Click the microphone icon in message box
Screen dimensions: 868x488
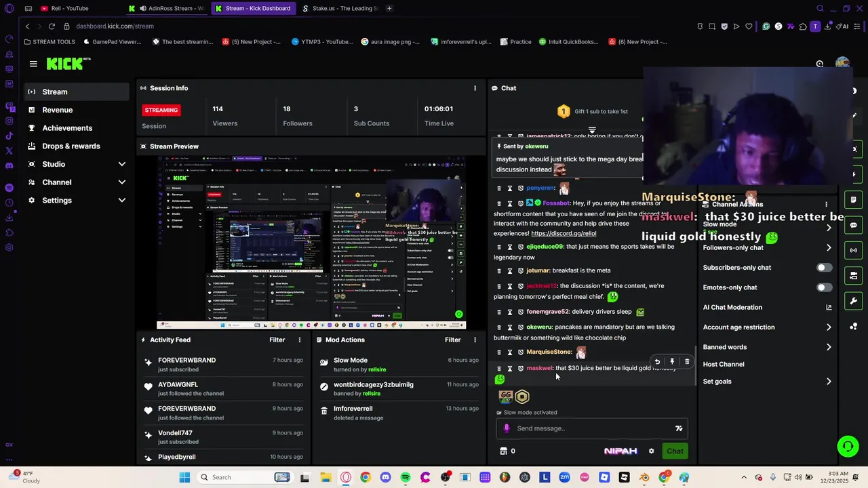[x=507, y=428]
